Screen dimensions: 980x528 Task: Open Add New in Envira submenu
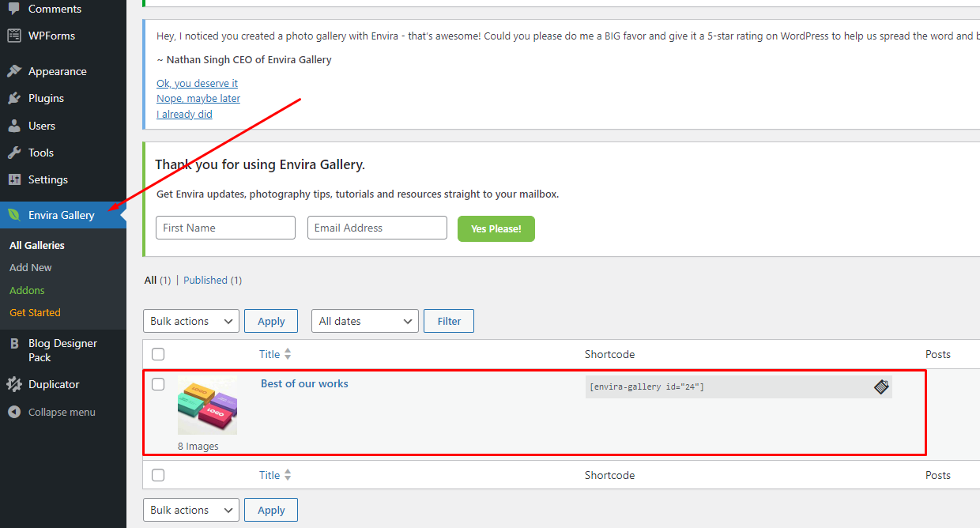31,267
